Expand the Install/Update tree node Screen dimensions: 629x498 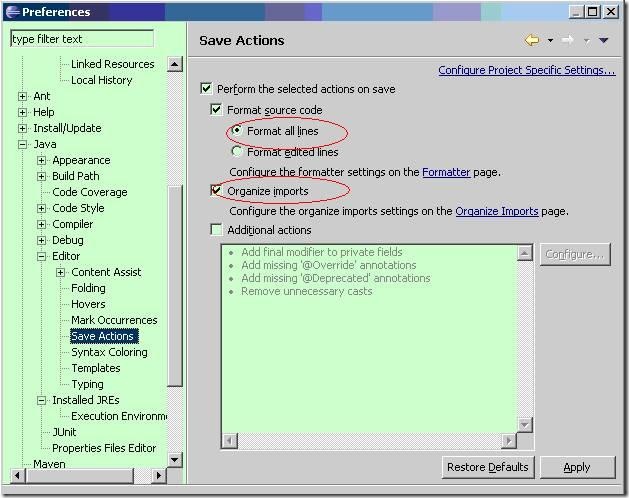pos(23,128)
